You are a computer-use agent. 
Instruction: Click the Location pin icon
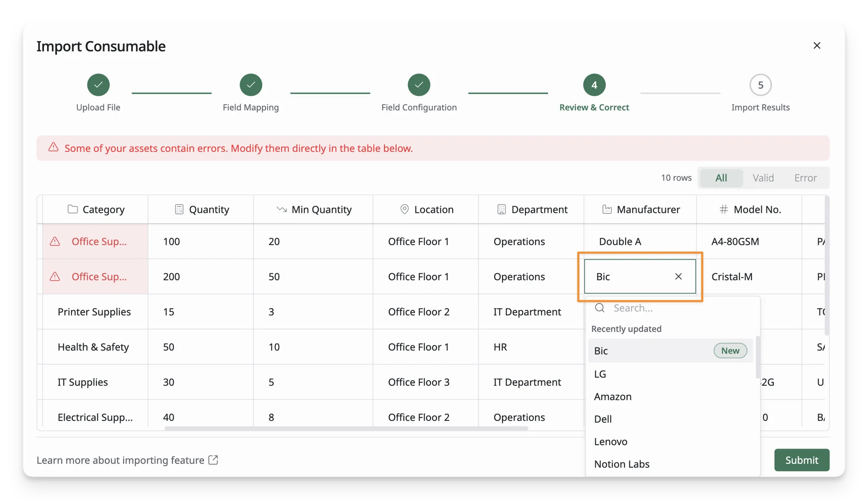click(x=405, y=209)
